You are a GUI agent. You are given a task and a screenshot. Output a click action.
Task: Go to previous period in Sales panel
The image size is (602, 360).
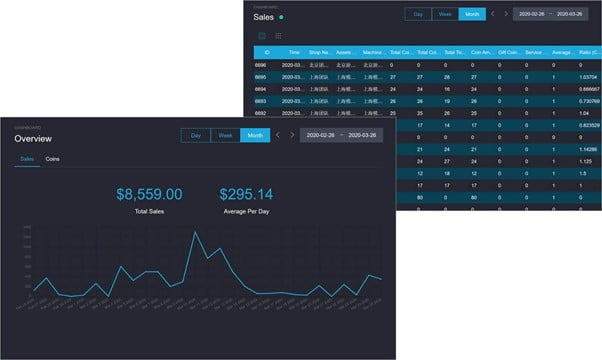(493, 14)
